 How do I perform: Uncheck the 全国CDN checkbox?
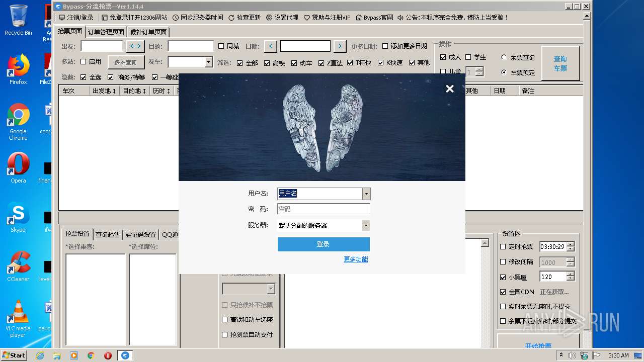click(503, 292)
